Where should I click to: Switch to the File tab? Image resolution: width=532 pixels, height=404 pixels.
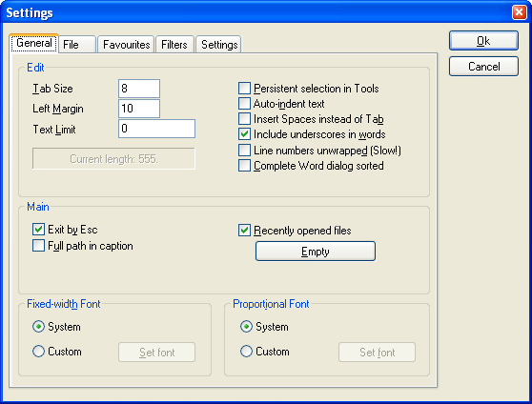(77, 45)
